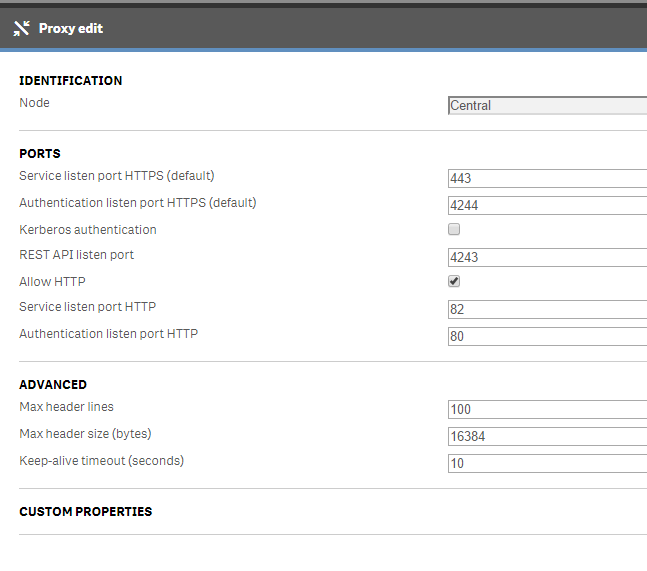Click the Authentication listen port HTTPS field
Screen dimensions: 647x571
[547, 205]
